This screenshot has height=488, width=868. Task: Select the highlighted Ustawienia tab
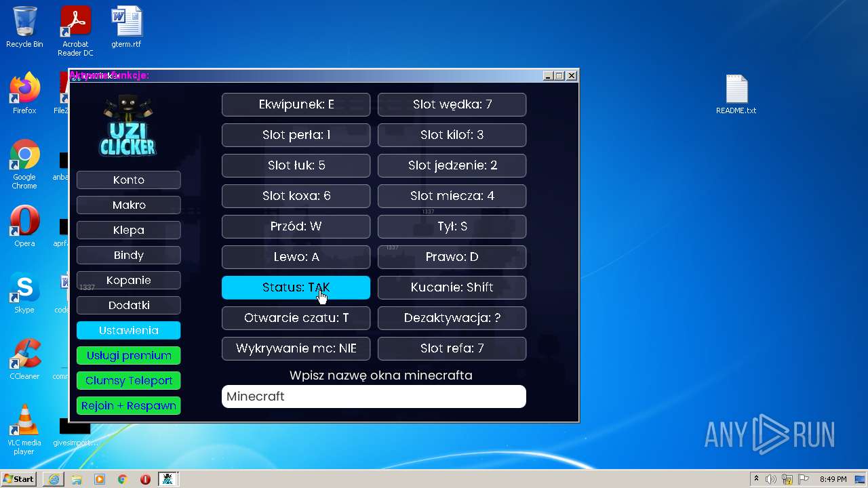pyautogui.click(x=129, y=330)
